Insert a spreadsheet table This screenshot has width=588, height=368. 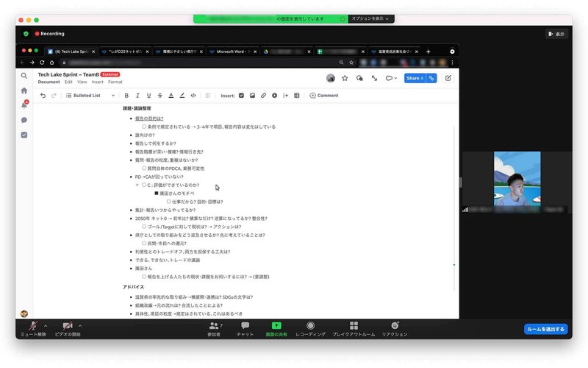(297, 96)
